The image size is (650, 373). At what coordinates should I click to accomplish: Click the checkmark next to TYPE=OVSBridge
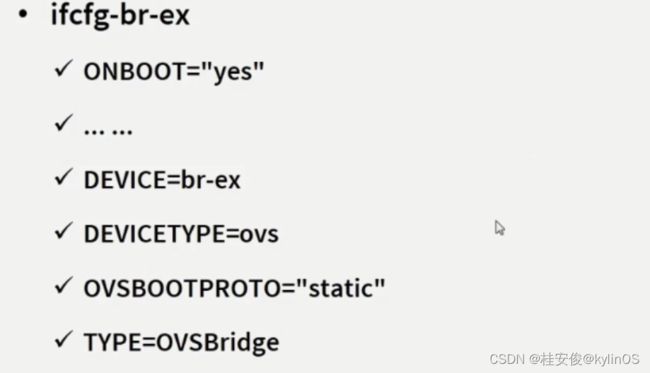[x=64, y=339]
